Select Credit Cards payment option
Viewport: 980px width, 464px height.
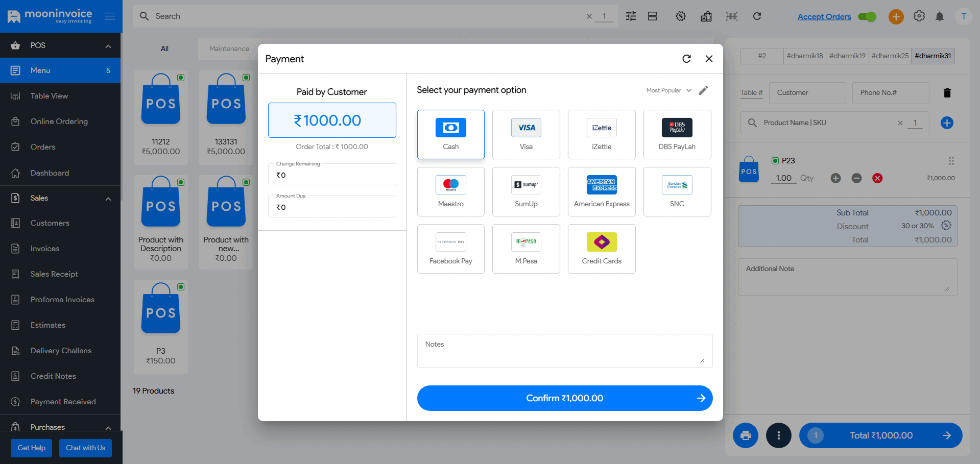pyautogui.click(x=602, y=249)
